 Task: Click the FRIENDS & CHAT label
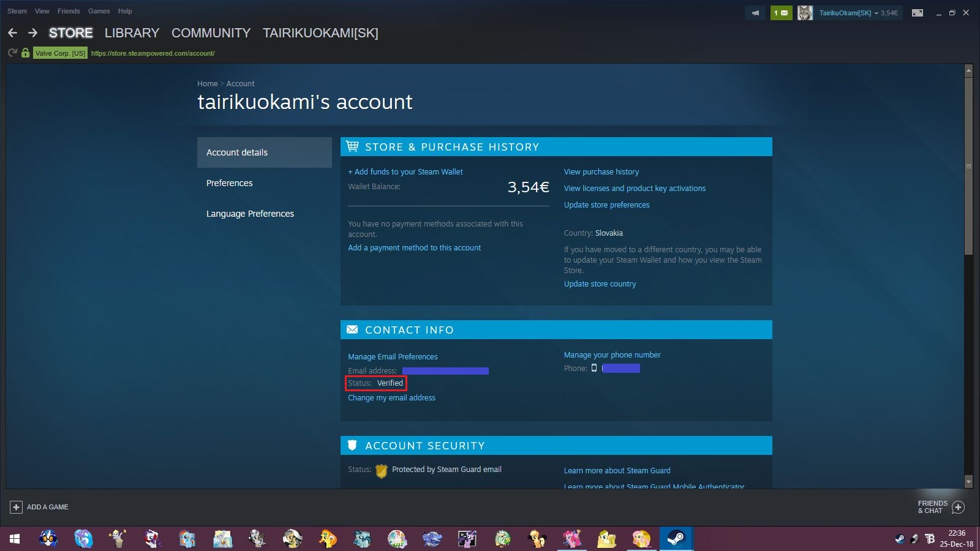pos(932,507)
